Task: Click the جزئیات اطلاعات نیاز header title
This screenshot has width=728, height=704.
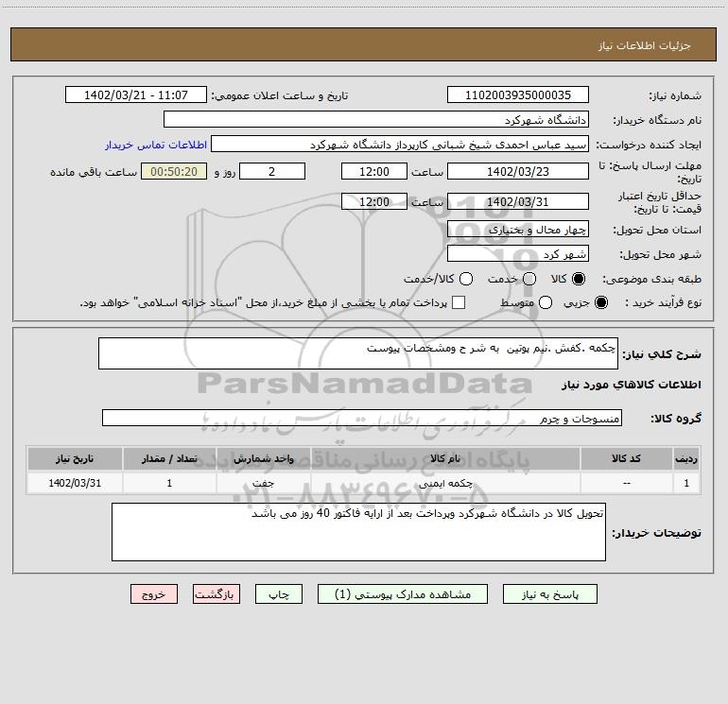Action: point(645,45)
